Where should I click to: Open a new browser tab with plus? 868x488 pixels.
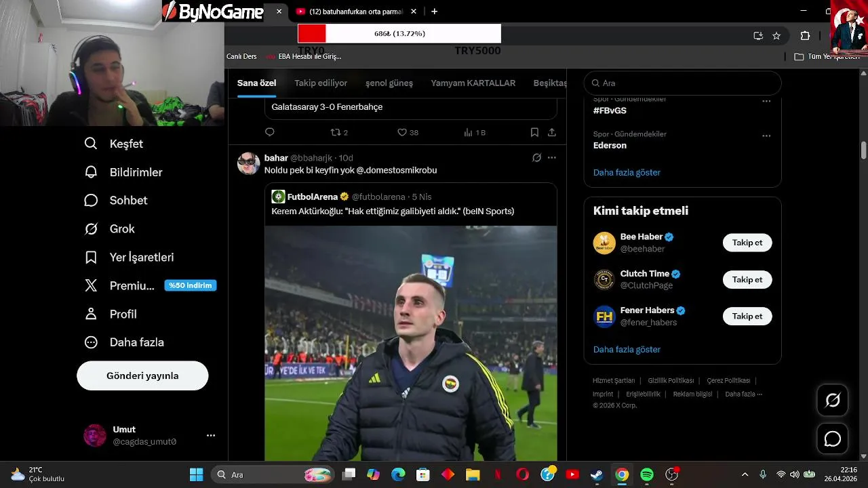434,12
